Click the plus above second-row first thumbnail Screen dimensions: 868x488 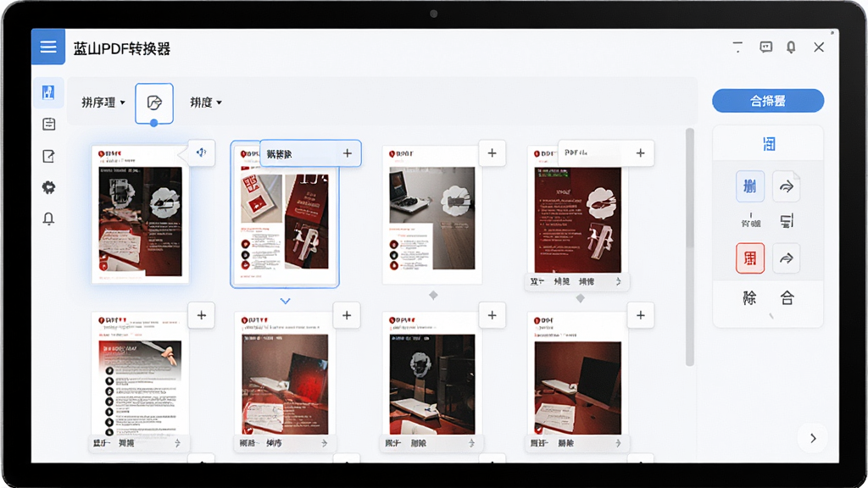click(x=202, y=315)
